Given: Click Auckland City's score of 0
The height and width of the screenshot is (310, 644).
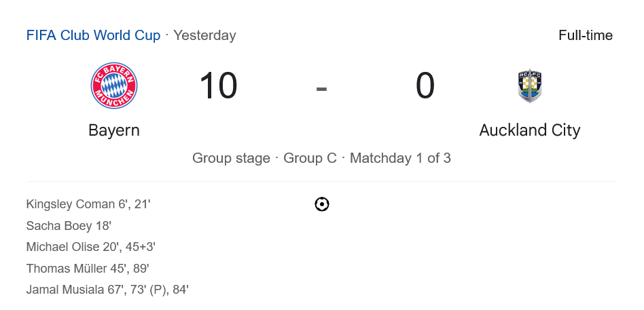Looking at the screenshot, I should tap(425, 86).
